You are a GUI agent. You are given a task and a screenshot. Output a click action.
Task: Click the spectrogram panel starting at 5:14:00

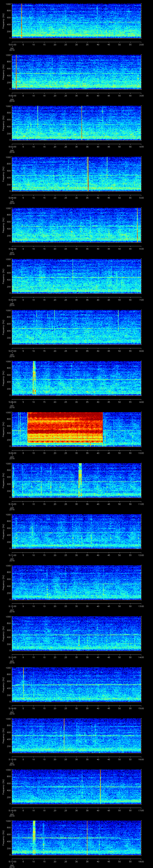point(77,685)
